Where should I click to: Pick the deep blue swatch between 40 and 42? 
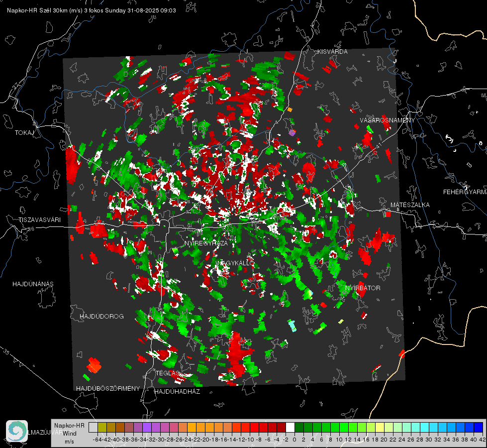[479, 428]
